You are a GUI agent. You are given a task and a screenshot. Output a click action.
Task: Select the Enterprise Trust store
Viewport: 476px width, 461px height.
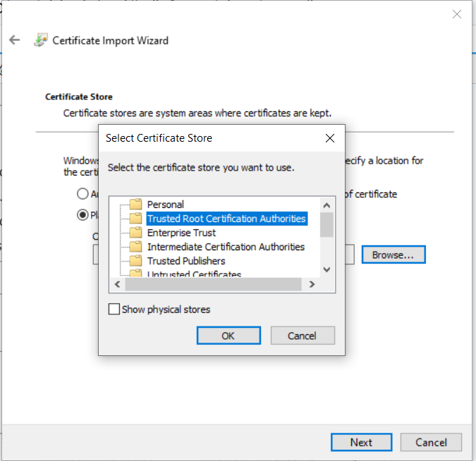coord(181,233)
